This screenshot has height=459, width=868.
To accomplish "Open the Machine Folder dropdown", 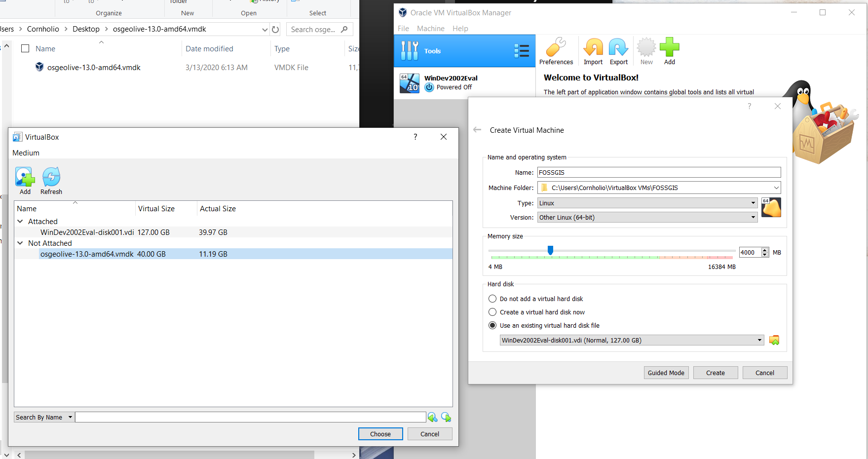I will point(776,188).
